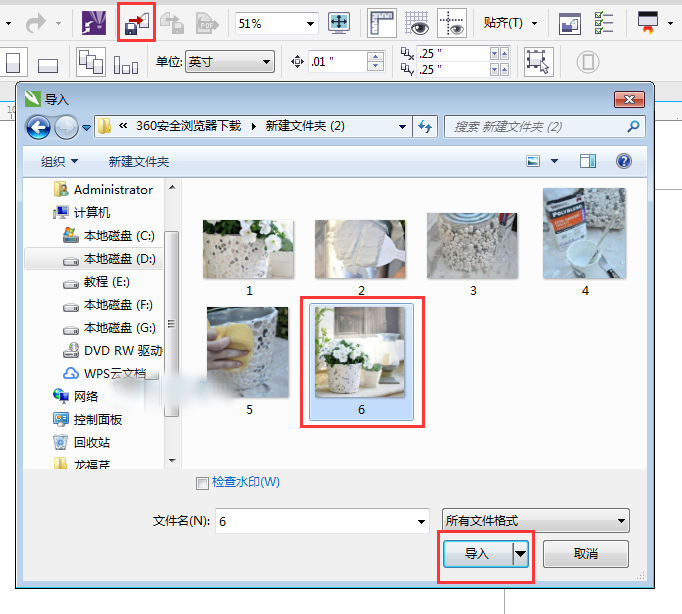
Task: Click the blue Back navigation arrow
Action: (38, 127)
